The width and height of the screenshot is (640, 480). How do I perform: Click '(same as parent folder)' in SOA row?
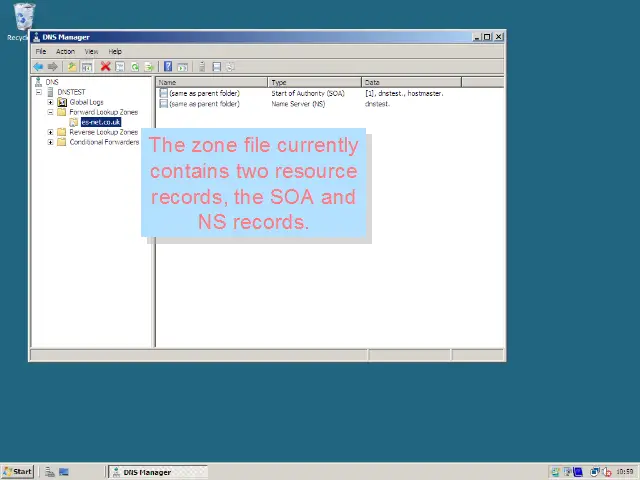tap(204, 93)
